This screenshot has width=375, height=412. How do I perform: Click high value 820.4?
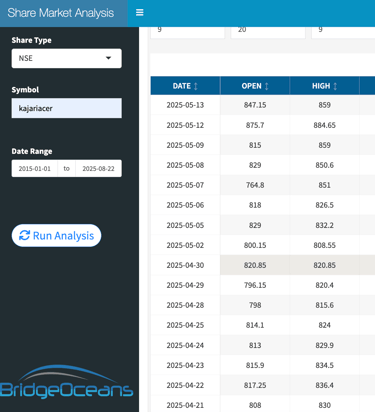tap(324, 285)
